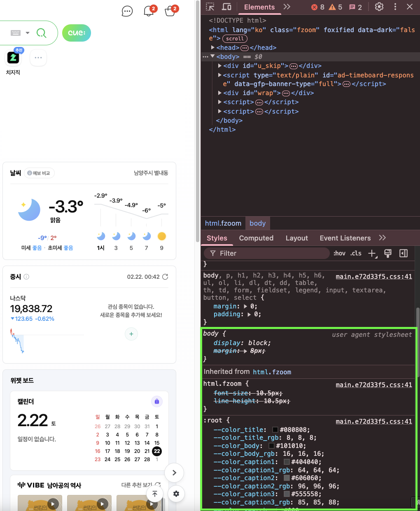Add a new style rule plus icon
The height and width of the screenshot is (511, 420).
coord(372,253)
